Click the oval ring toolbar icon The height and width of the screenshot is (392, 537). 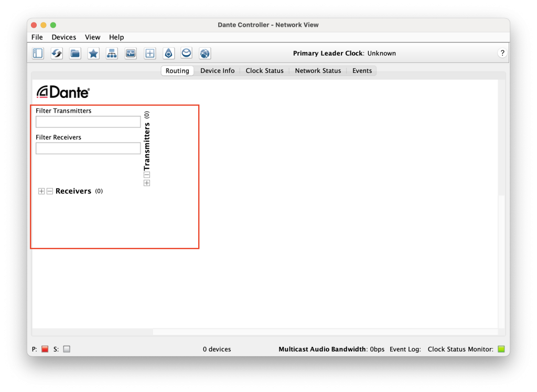click(x=187, y=53)
